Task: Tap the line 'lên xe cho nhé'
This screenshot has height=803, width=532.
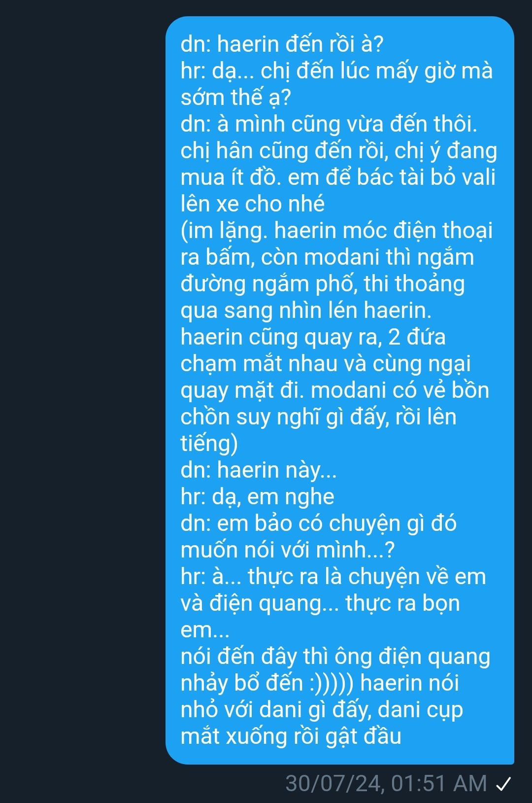Action: [x=253, y=204]
